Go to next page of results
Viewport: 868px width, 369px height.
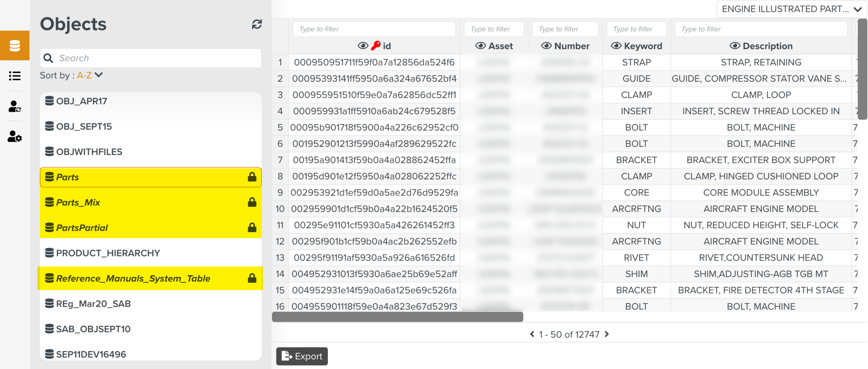tap(607, 334)
